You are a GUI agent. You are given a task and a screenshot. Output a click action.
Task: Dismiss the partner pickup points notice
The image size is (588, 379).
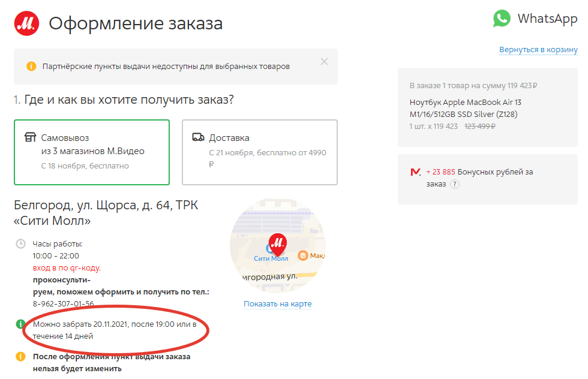(325, 62)
